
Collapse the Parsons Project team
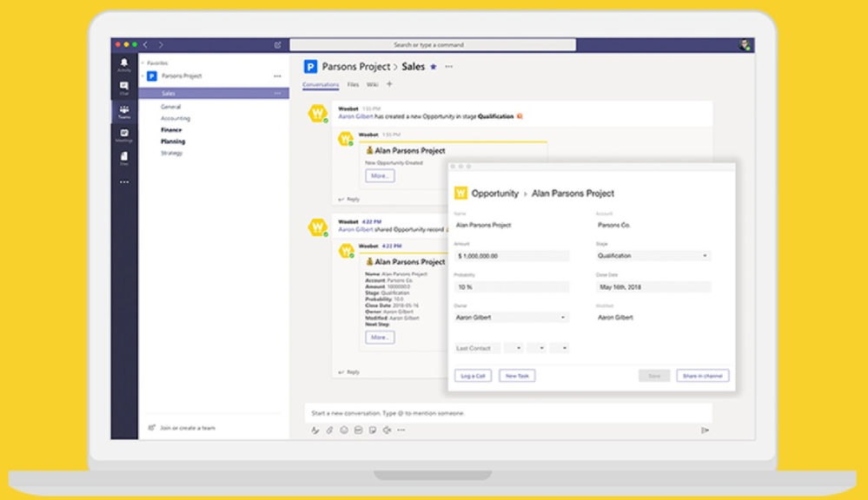(142, 76)
